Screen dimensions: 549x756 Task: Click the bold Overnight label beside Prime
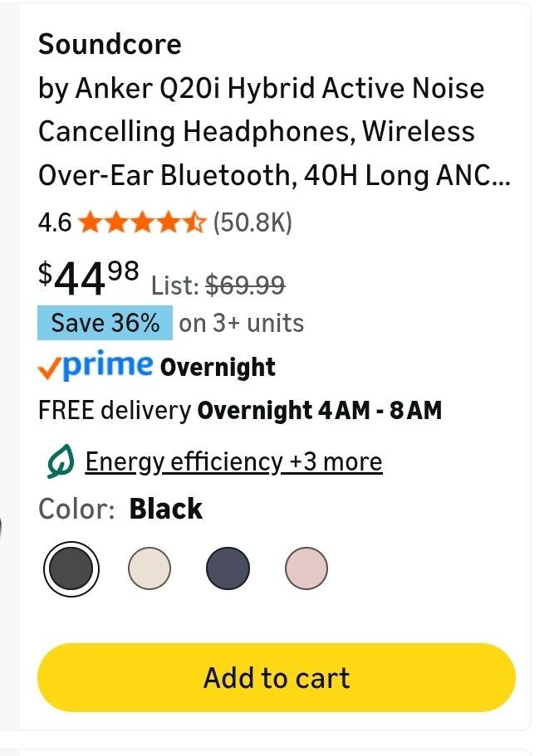pos(218,367)
